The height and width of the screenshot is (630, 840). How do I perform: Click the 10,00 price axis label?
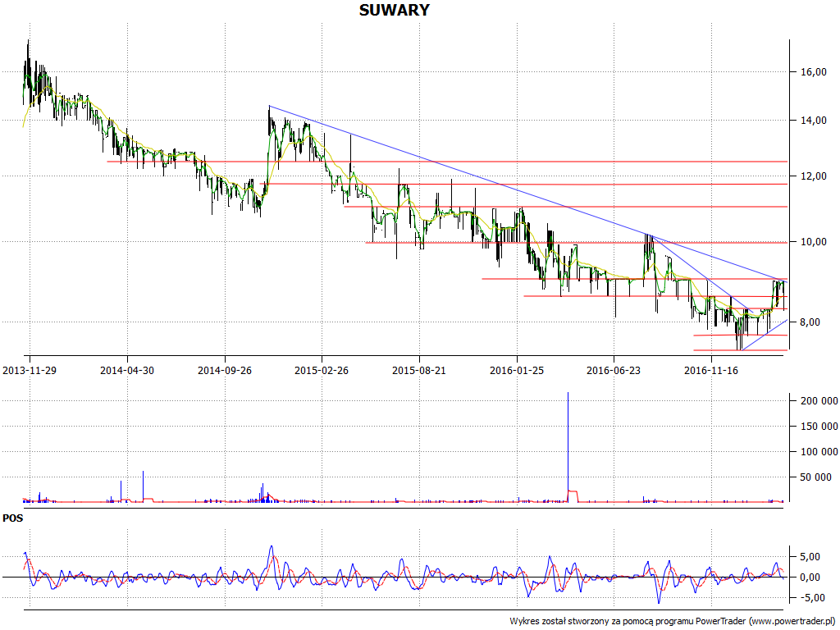[813, 242]
